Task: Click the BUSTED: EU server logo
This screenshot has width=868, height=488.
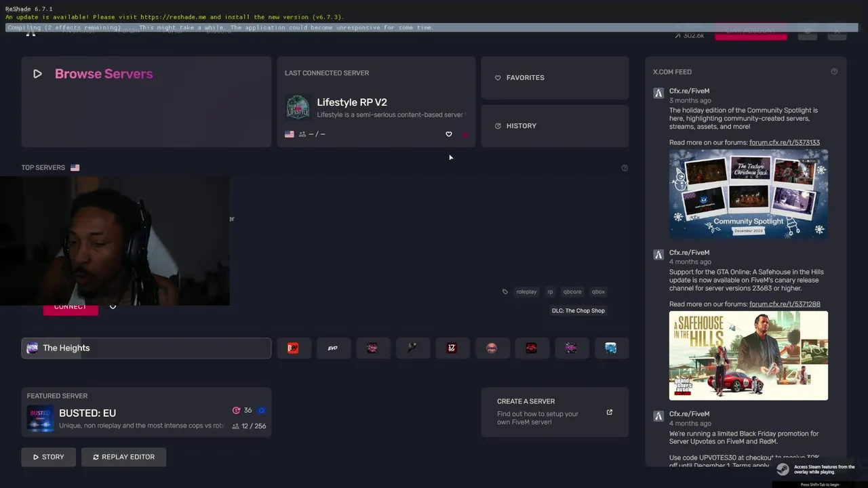Action: click(x=40, y=418)
